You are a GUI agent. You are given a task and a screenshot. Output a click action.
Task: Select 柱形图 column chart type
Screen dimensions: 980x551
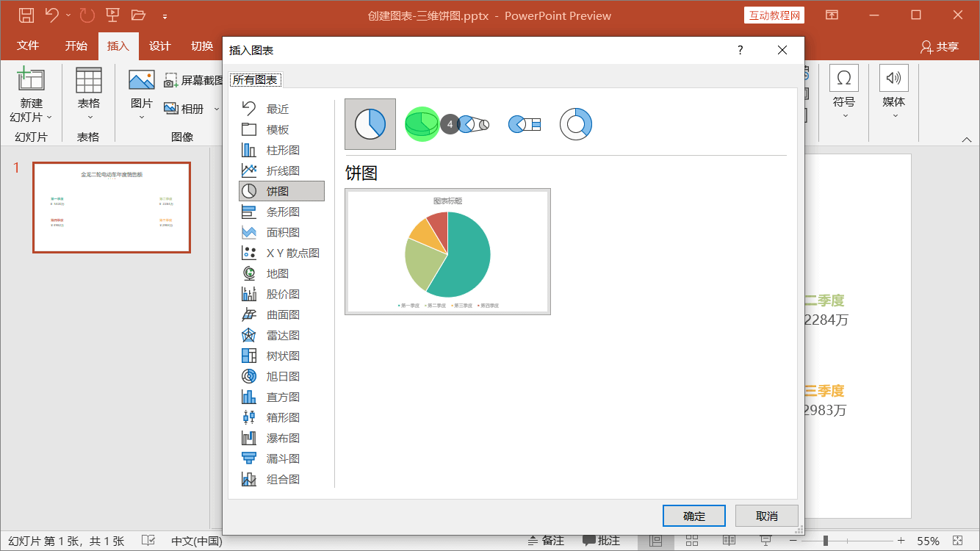(x=281, y=150)
